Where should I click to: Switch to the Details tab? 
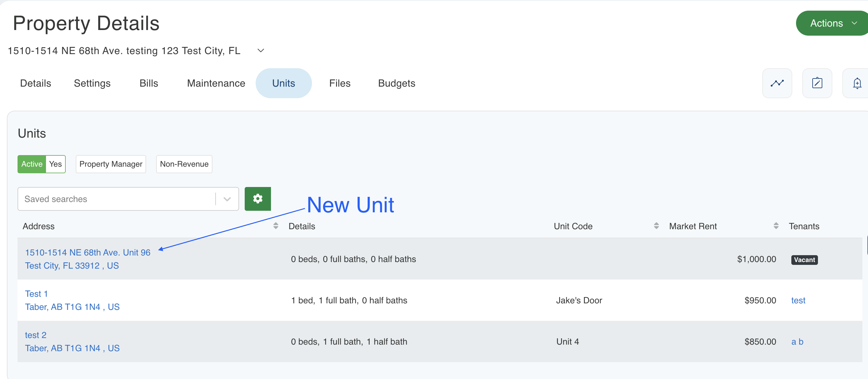click(35, 83)
